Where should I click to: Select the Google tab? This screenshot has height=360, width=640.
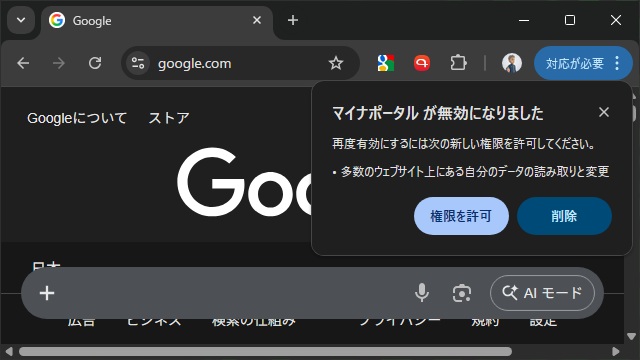coord(156,20)
